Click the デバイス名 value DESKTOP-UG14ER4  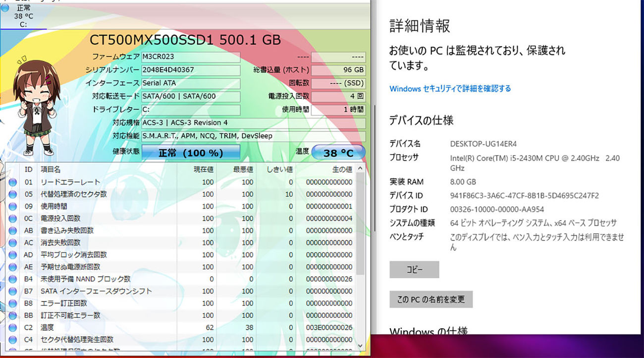coord(483,144)
